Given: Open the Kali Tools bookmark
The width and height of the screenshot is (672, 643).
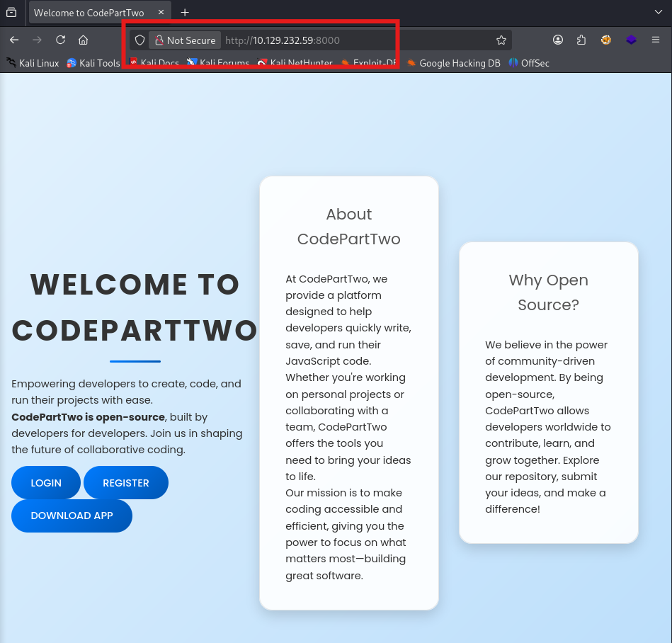Looking at the screenshot, I should point(93,63).
